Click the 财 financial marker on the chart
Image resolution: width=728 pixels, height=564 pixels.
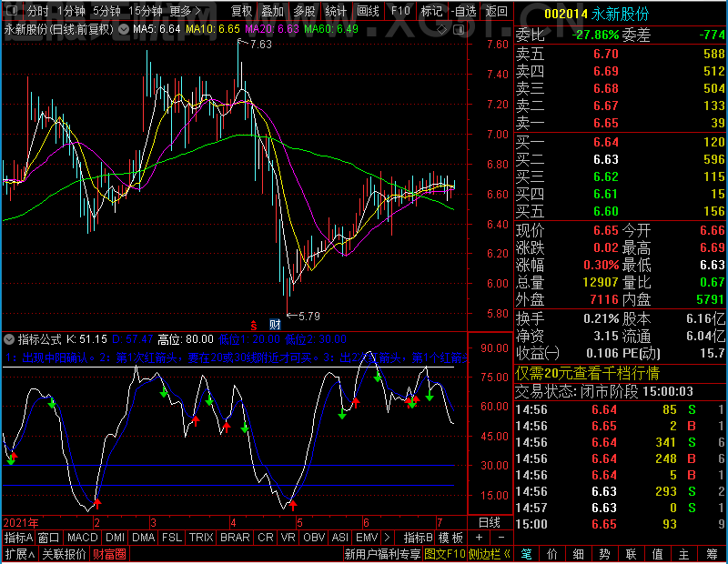coord(276,325)
